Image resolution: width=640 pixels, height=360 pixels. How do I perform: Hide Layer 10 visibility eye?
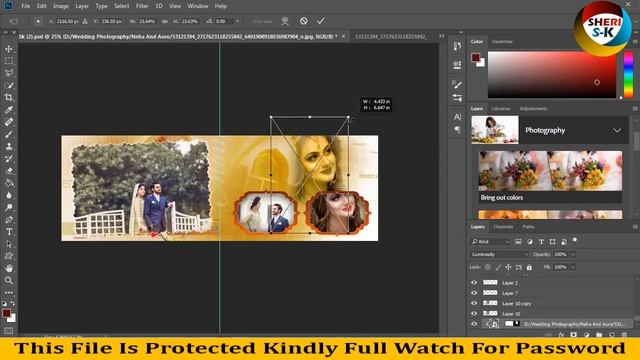[474, 313]
